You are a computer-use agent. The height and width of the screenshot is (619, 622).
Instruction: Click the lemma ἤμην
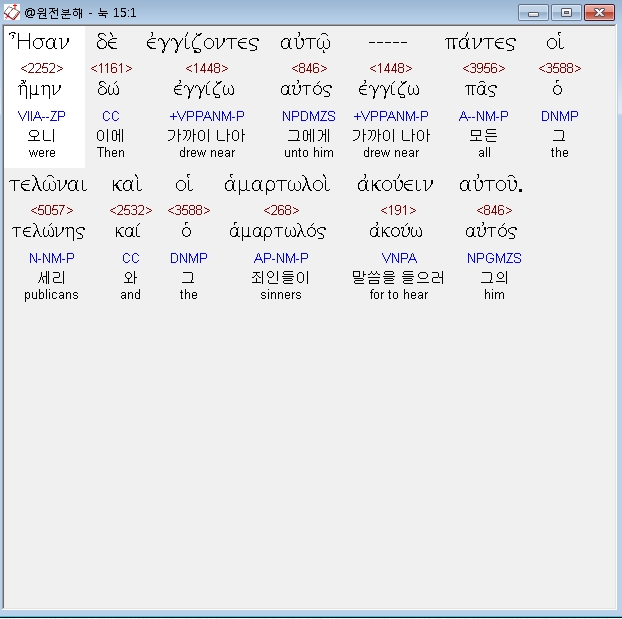(x=39, y=89)
